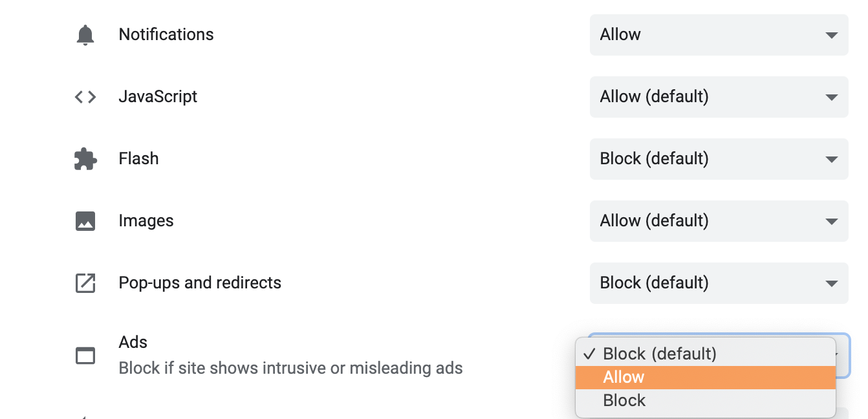Click the Pop-ups and redirects icon
The height and width of the screenshot is (419, 868).
pyautogui.click(x=85, y=283)
